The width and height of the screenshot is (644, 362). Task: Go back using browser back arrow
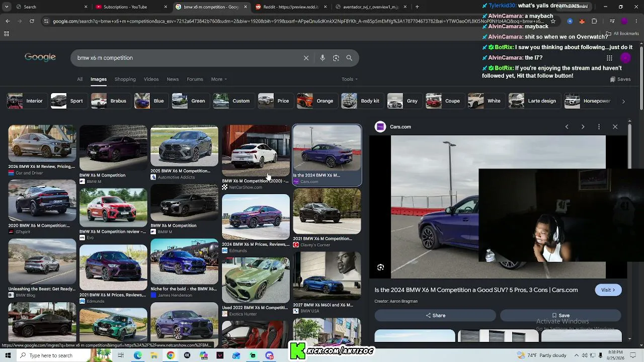[x=8, y=21]
